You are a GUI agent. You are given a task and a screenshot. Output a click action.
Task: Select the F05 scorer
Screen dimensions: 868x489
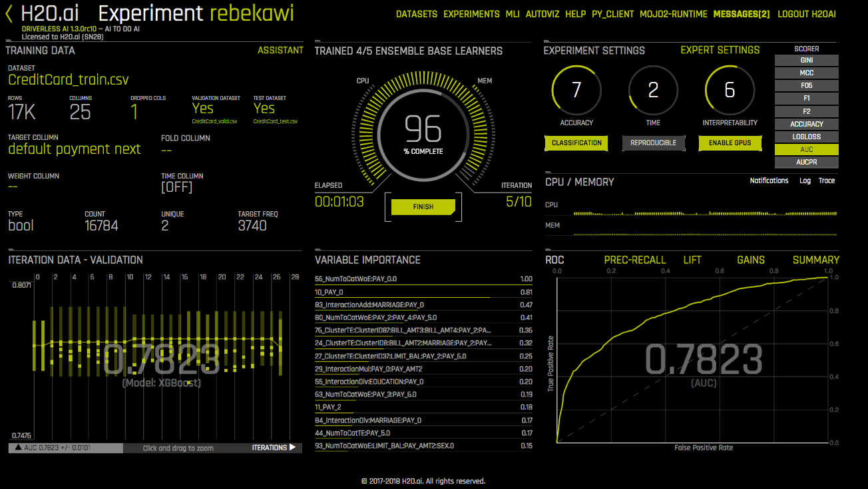click(x=807, y=85)
